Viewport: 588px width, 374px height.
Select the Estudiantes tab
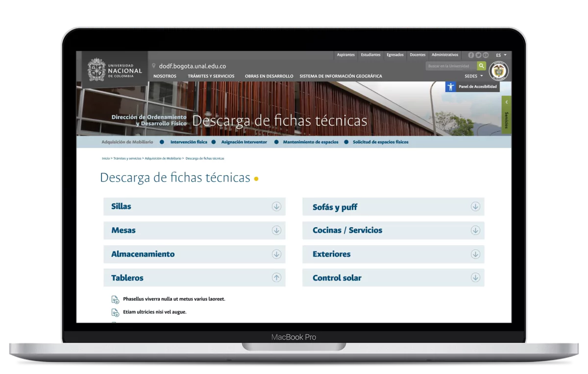pyautogui.click(x=371, y=55)
